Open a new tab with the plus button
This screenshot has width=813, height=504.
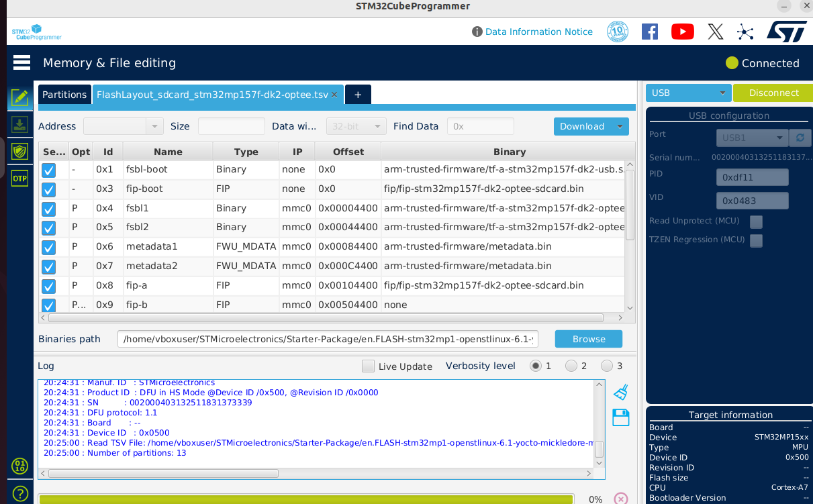tap(358, 94)
